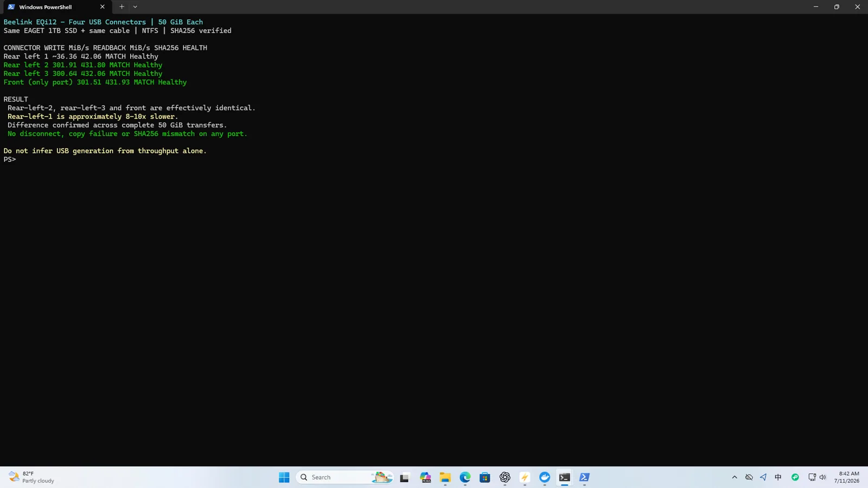Expand the new tab profile dropdown
The height and width of the screenshot is (488, 868).
click(x=135, y=7)
